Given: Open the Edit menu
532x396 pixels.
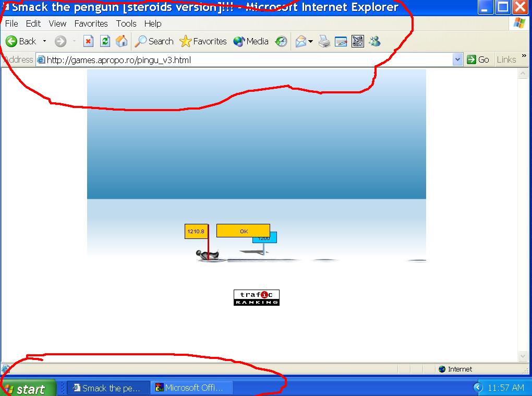Looking at the screenshot, I should point(33,23).
